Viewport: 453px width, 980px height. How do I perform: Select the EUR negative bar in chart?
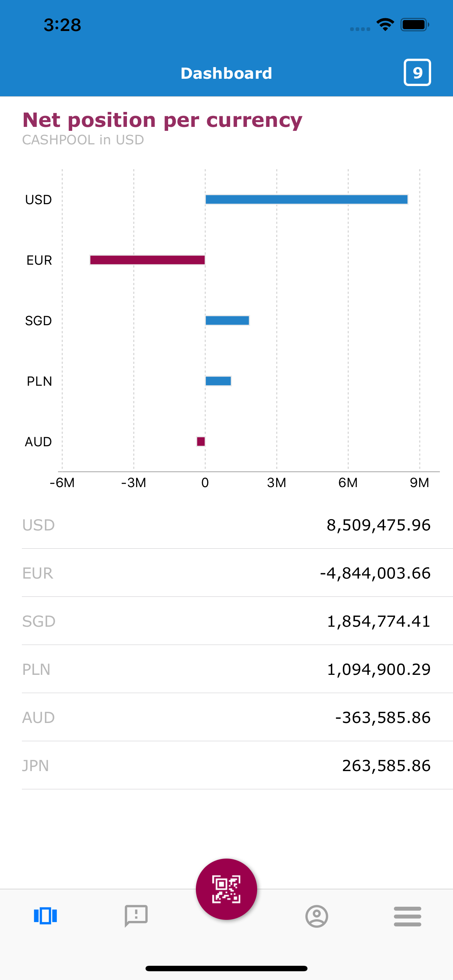148,260
